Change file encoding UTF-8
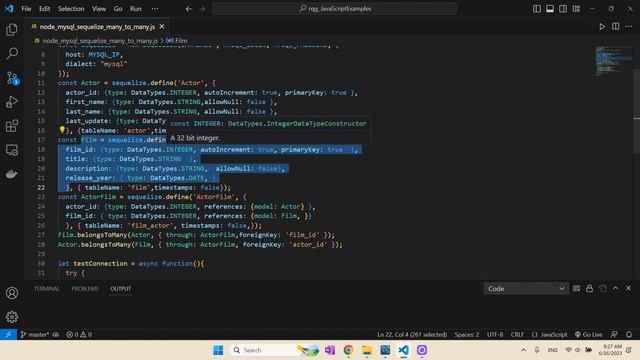This screenshot has height=360, width=640. point(495,334)
